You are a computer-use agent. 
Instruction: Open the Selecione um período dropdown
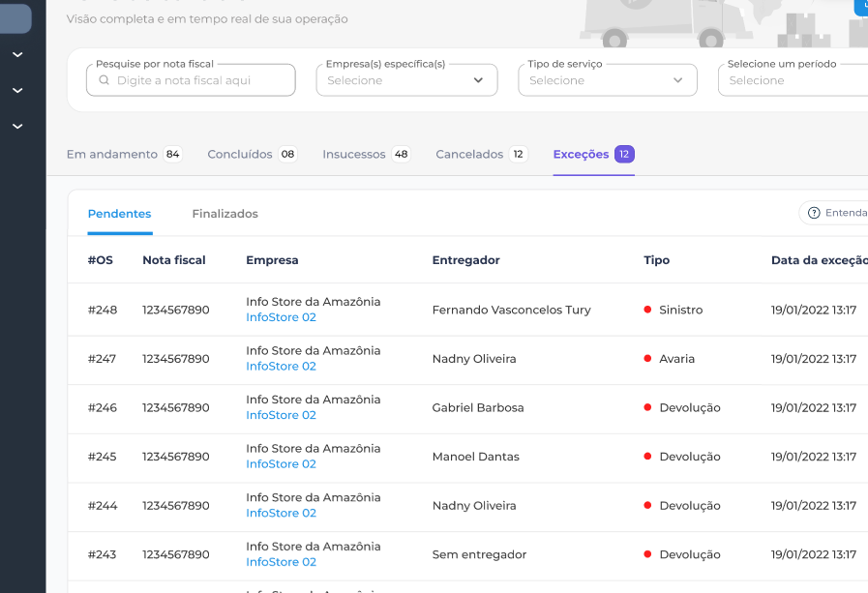pos(793,80)
